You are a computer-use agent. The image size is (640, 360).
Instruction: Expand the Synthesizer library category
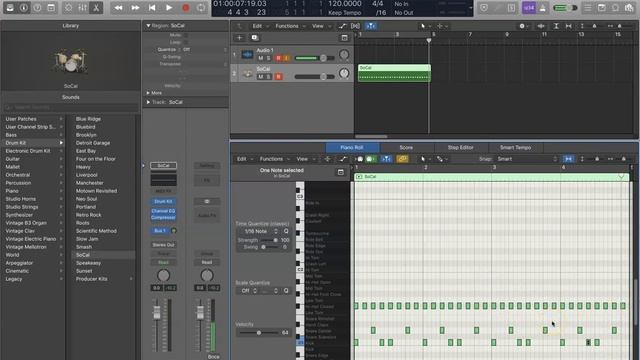pyautogui.click(x=61, y=215)
